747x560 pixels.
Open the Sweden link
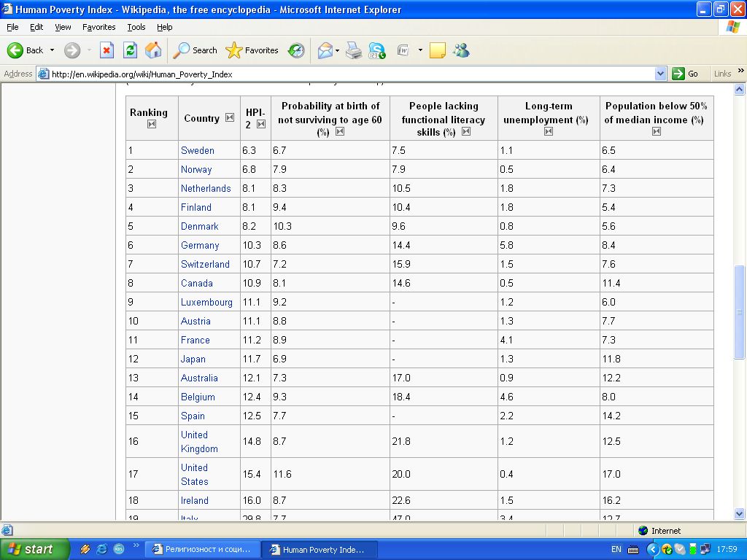[197, 150]
